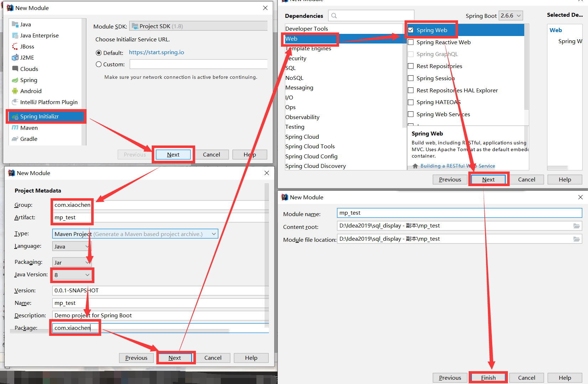Pick the Gradle elephant icon
This screenshot has height=384, width=588.
coord(15,139)
